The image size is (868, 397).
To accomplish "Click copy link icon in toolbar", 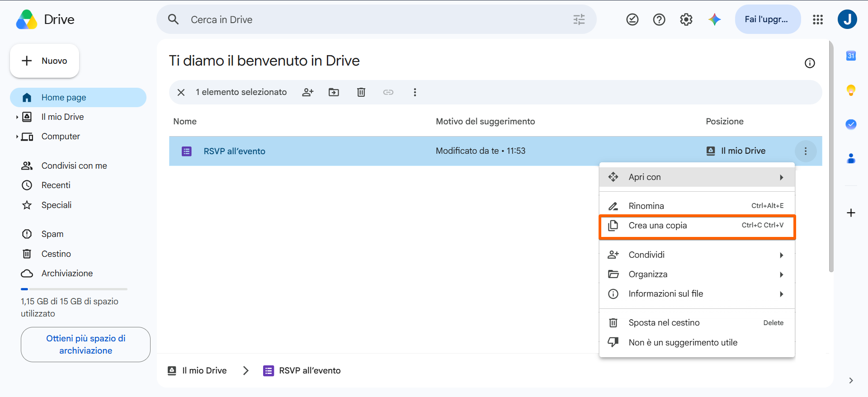I will 388,92.
